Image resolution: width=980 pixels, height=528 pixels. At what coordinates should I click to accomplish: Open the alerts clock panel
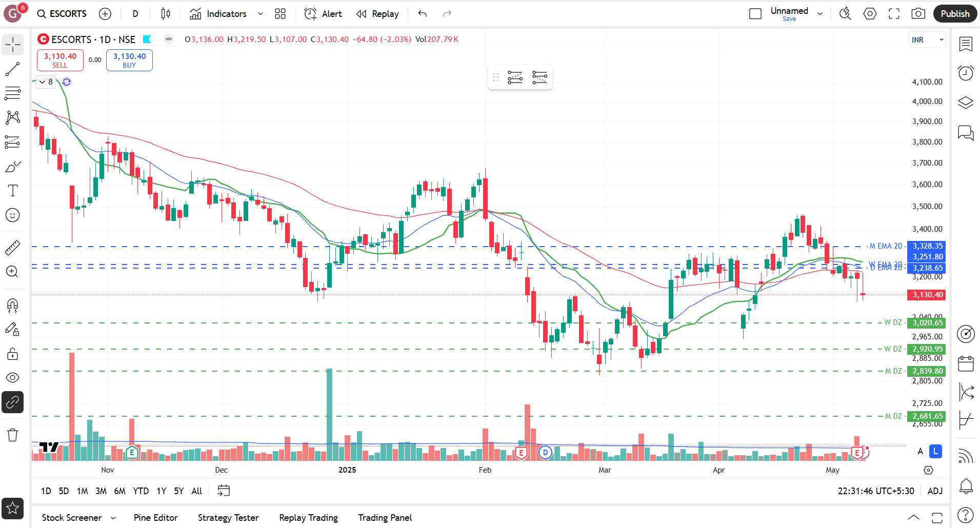coord(966,73)
